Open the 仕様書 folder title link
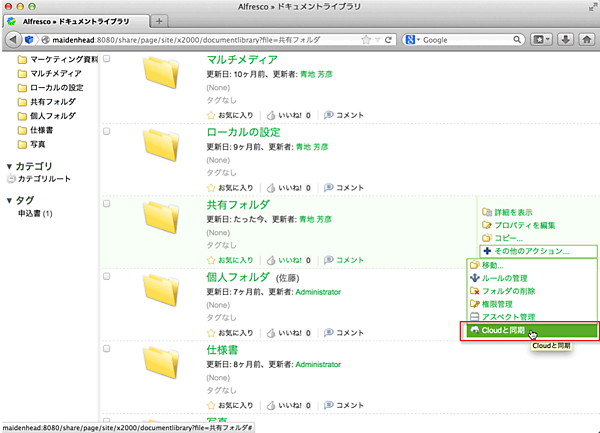 (x=225, y=349)
